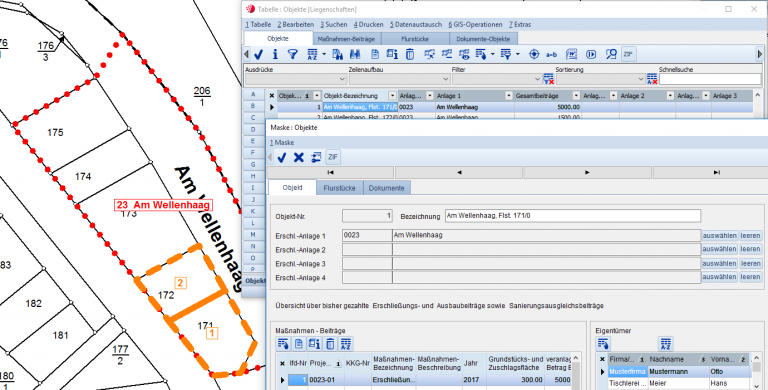This screenshot has height=390, width=768.
Task: Click the trash delete icon in the Tabelle toolbar
Action: (x=410, y=54)
